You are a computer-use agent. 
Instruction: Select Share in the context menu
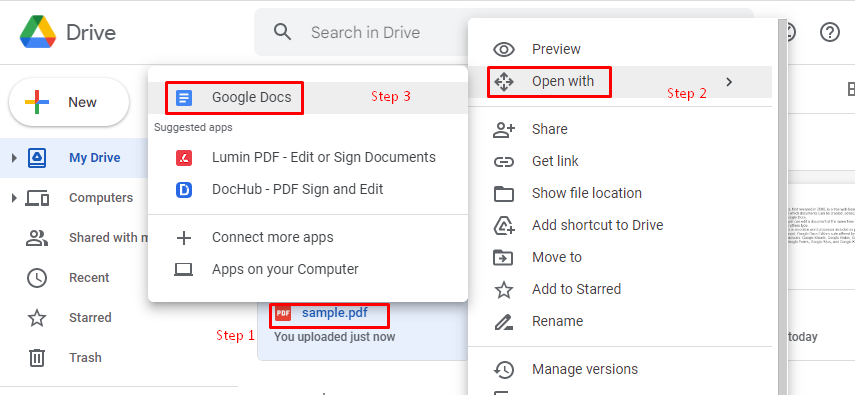(620, 129)
